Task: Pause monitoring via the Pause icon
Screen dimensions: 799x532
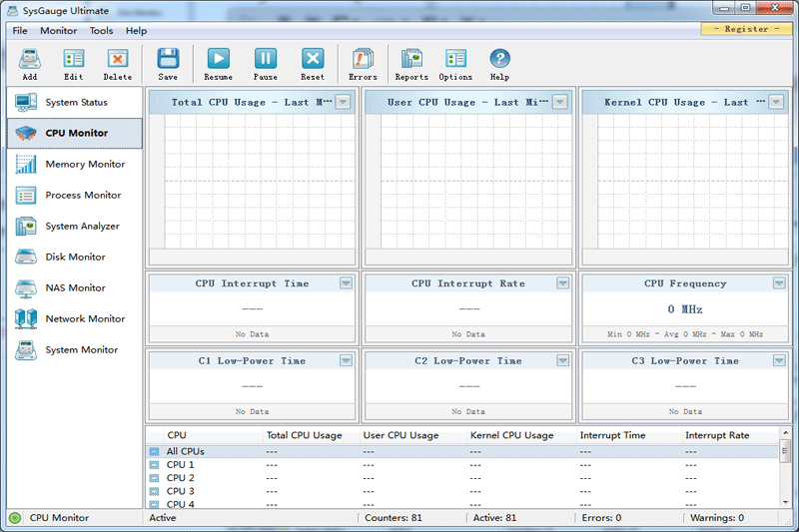Action: (266, 64)
